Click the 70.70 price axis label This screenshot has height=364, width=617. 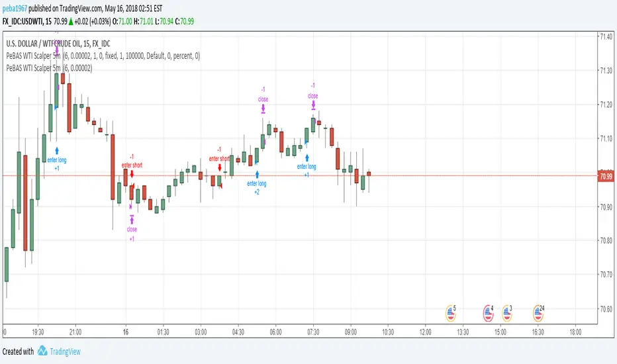pos(606,274)
